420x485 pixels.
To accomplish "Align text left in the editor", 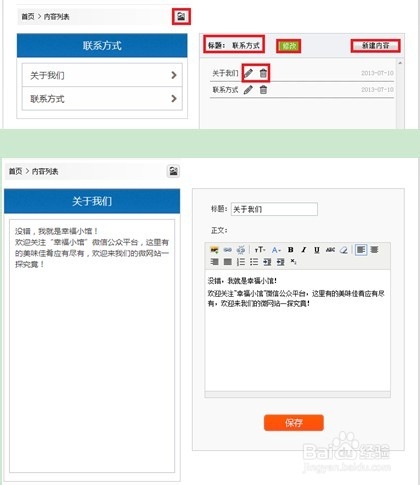I will point(361,250).
